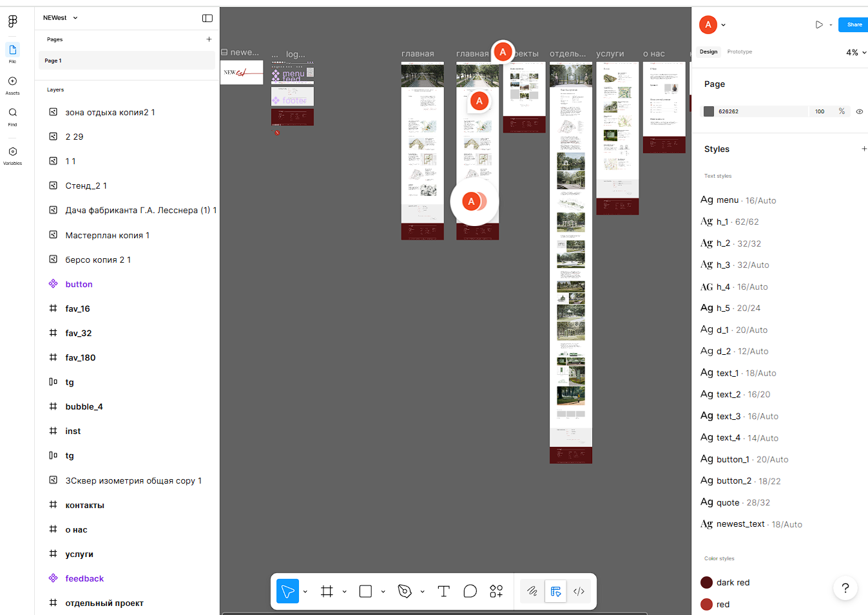
Task: Switch to the Design tab
Action: click(x=708, y=52)
